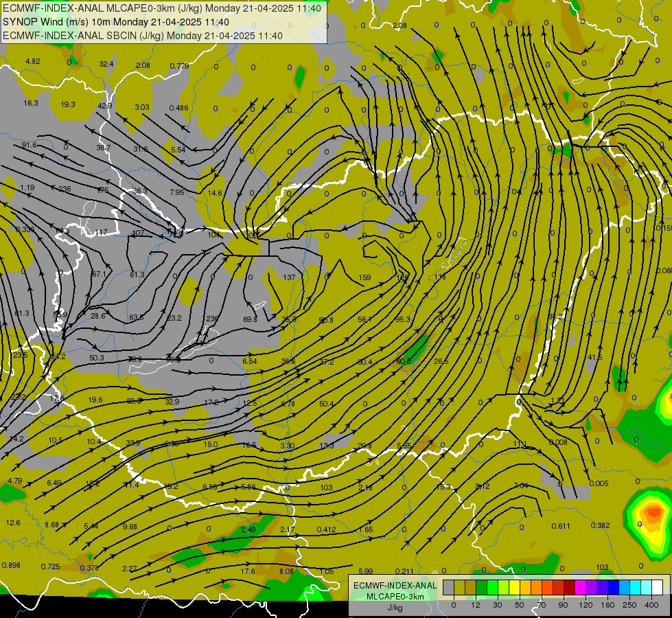Viewport: 672px width, 618px height.
Task: Select the map value 0.382
Action: coord(600,525)
